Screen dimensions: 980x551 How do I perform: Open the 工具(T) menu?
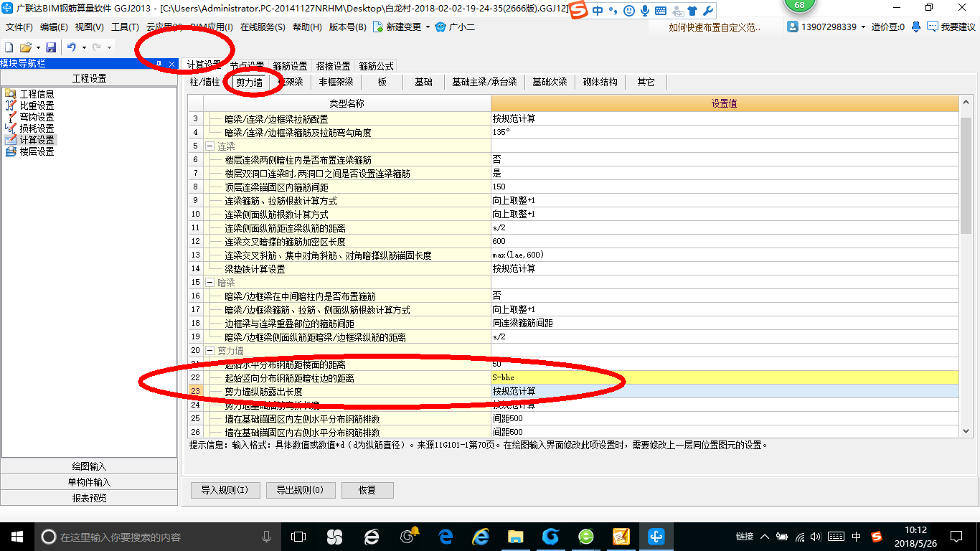pyautogui.click(x=125, y=27)
